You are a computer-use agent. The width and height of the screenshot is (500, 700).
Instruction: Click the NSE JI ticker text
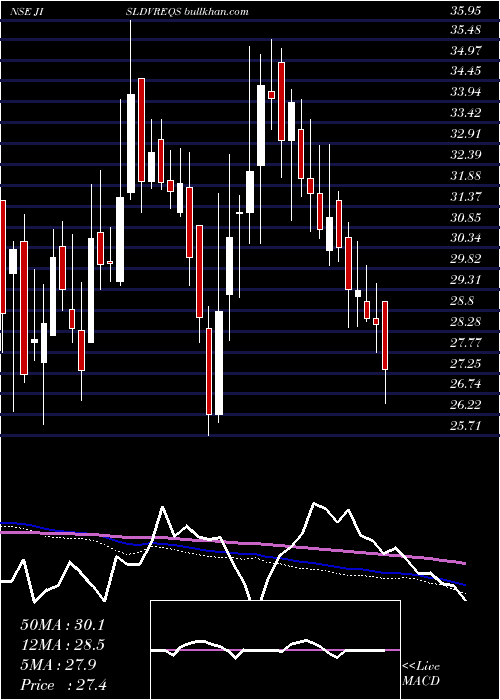pos(29,12)
